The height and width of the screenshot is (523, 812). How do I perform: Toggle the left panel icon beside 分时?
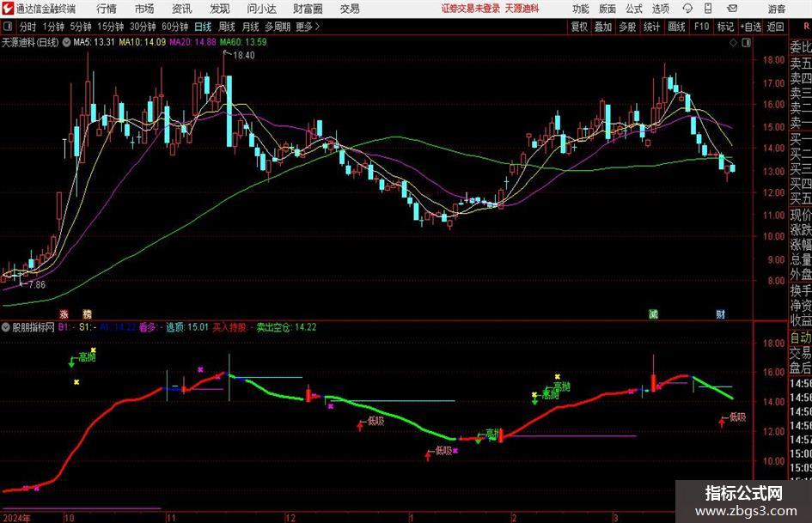pos(8,27)
